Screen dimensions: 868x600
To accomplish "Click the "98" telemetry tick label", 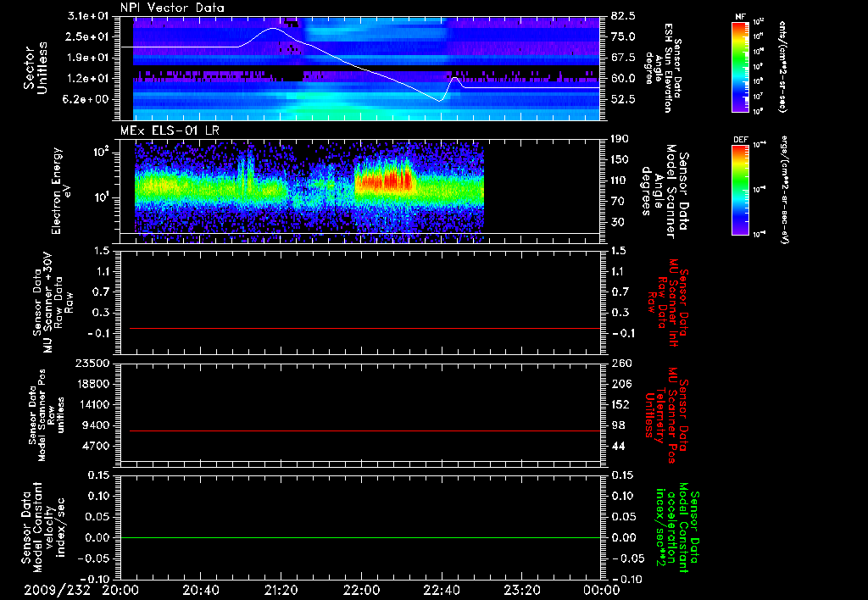I will pos(618,425).
